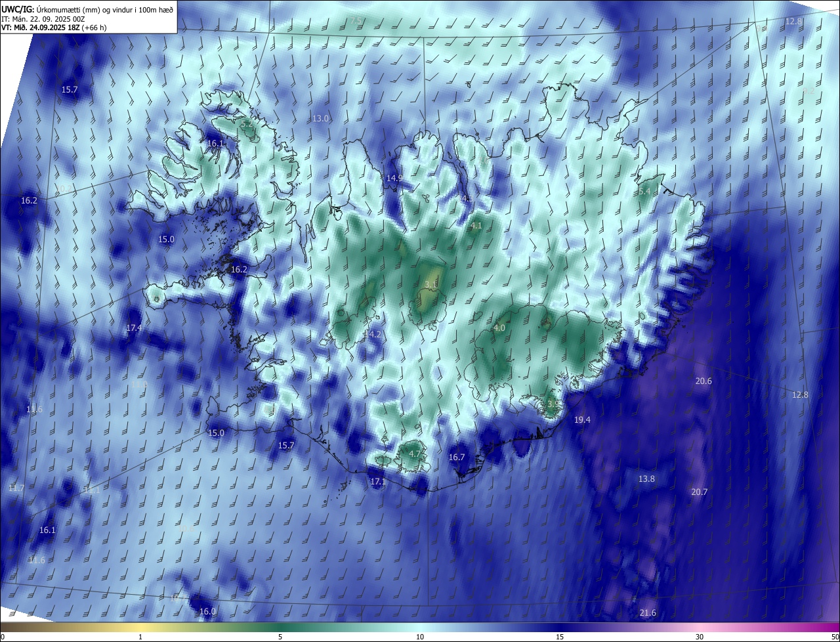Click the color scale tick label 1

(140, 637)
